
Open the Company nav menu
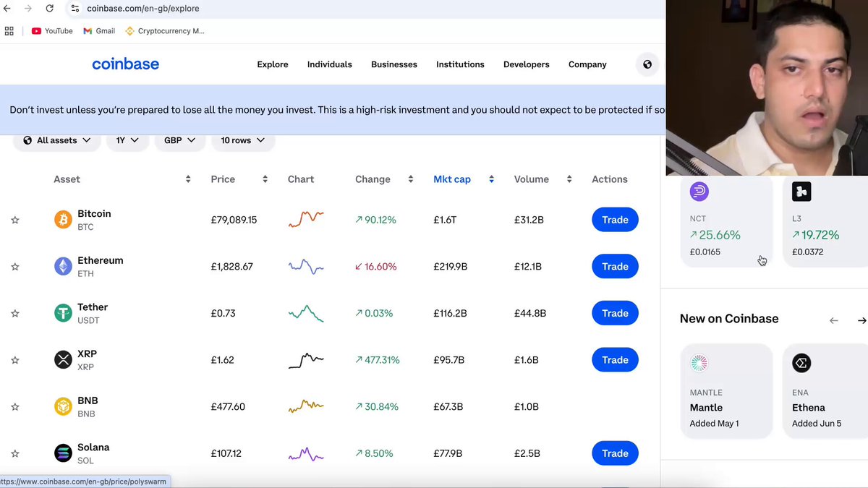click(587, 64)
